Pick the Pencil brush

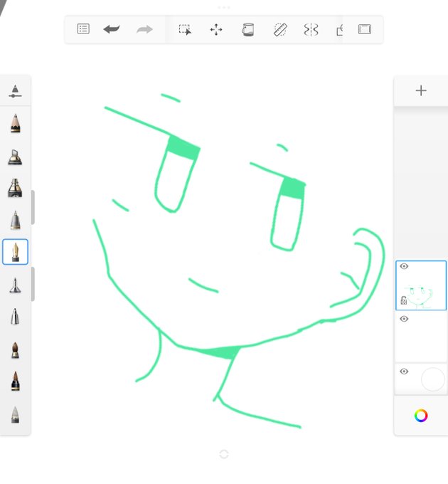pyautogui.click(x=15, y=123)
